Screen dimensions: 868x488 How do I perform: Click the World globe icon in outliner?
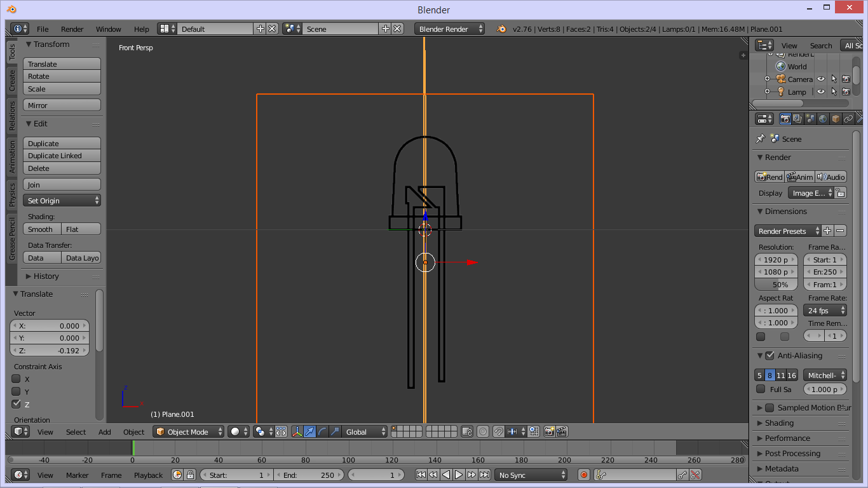pyautogui.click(x=781, y=66)
